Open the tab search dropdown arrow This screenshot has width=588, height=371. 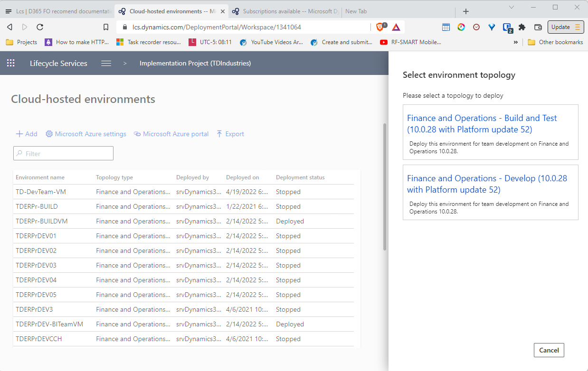click(x=512, y=8)
